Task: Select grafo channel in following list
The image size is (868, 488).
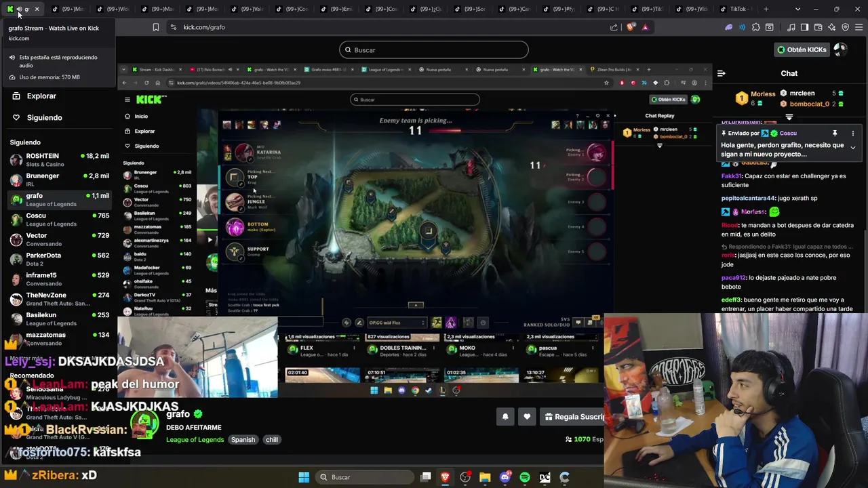Action: point(59,199)
